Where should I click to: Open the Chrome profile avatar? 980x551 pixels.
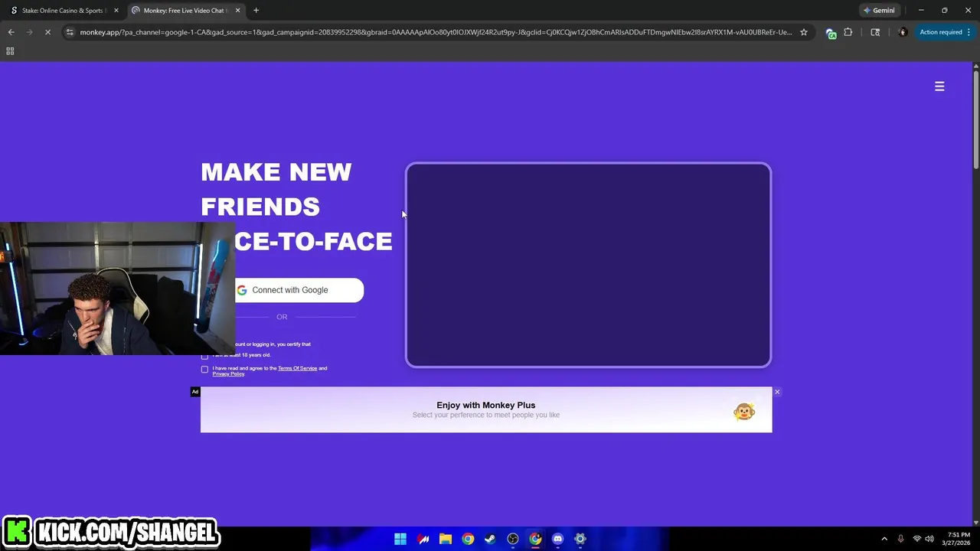point(903,32)
